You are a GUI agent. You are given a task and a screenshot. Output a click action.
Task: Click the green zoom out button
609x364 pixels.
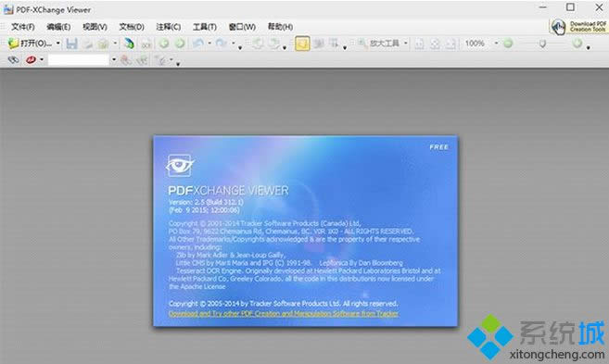point(508,44)
